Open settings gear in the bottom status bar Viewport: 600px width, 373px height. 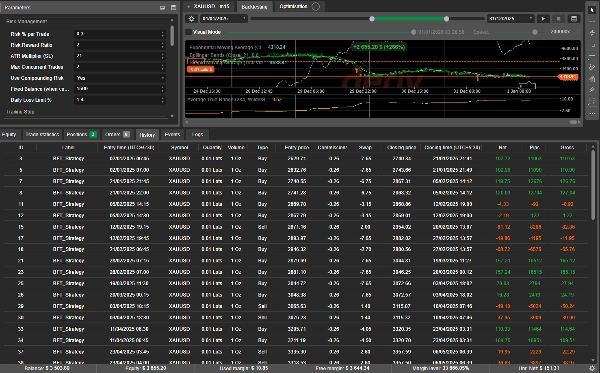point(592,368)
